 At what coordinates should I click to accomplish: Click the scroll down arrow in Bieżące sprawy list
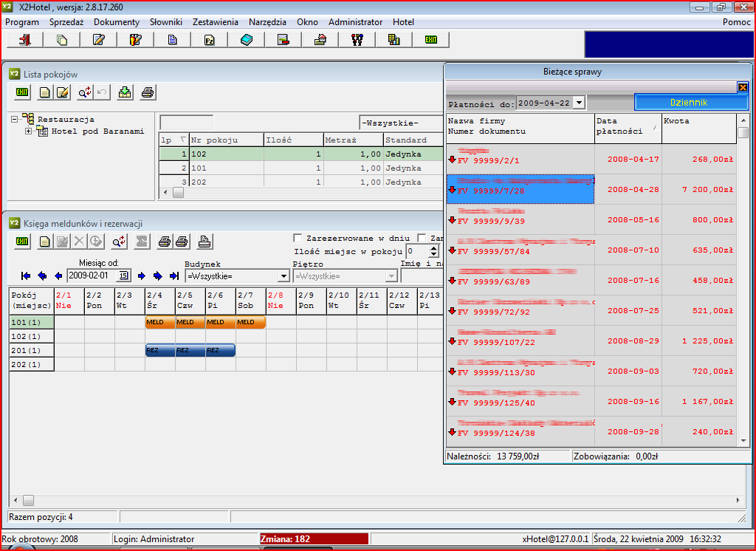pos(743,441)
